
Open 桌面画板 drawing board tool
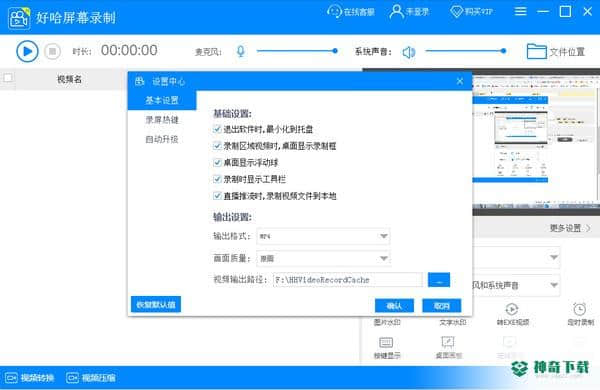click(448, 348)
